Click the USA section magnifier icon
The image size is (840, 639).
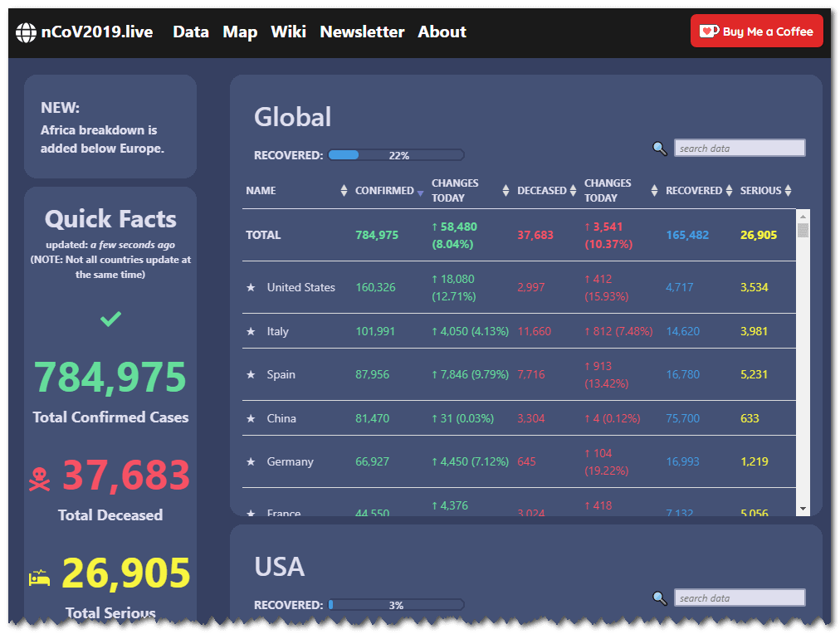pyautogui.click(x=660, y=598)
